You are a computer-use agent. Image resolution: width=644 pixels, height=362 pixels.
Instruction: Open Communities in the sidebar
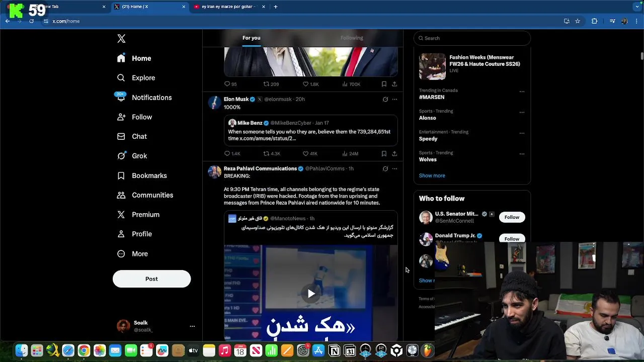click(145, 195)
